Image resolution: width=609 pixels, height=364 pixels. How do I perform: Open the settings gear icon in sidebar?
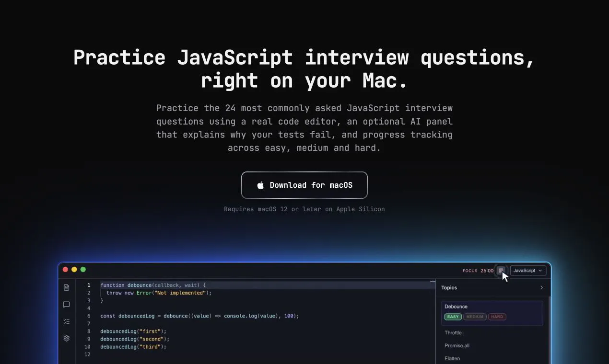[67, 338]
